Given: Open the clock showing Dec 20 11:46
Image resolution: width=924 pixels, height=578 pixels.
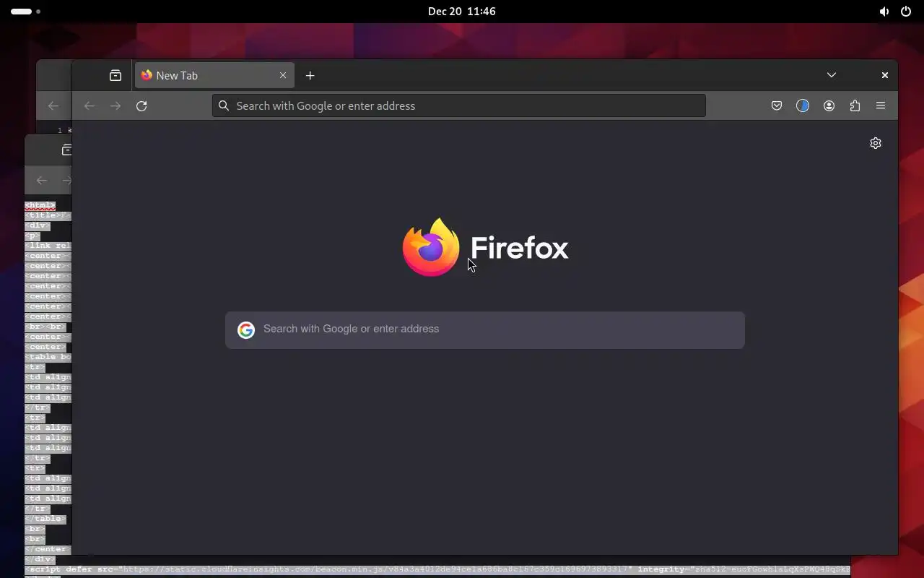Looking at the screenshot, I should [461, 12].
